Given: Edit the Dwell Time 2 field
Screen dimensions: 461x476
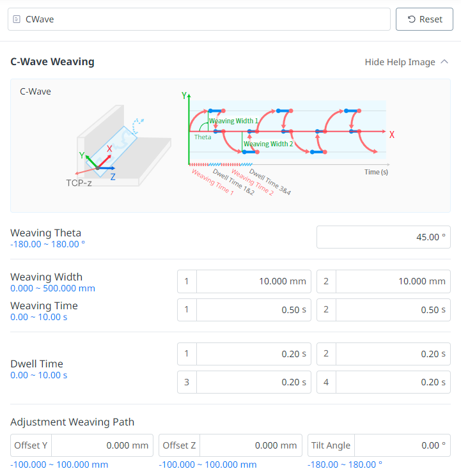Looking at the screenshot, I should coord(393,354).
